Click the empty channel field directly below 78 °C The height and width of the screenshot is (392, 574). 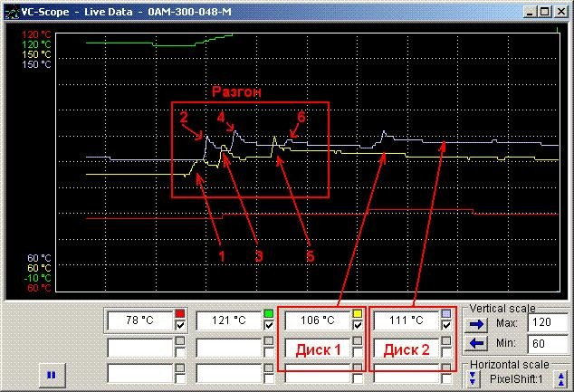pyautogui.click(x=139, y=348)
